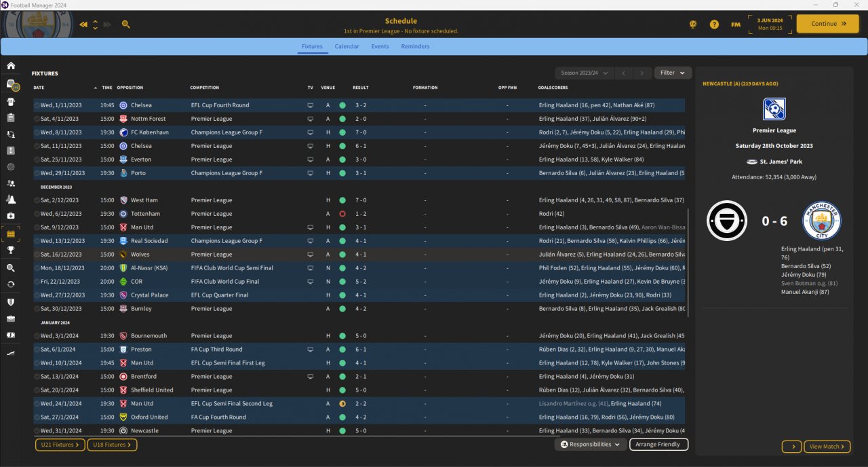The height and width of the screenshot is (467, 868).
Task: Open the Staff sidebar icon
Action: [11, 183]
